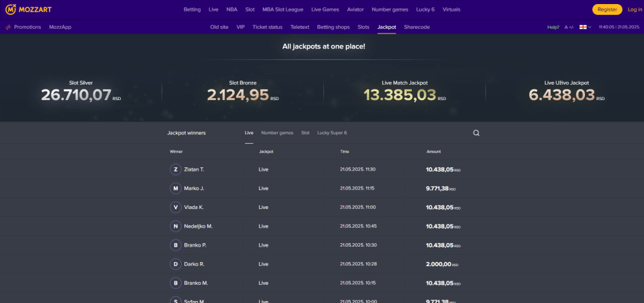Image resolution: width=644 pixels, height=303 pixels.
Task: Click the A +/- font size control
Action: click(x=570, y=27)
